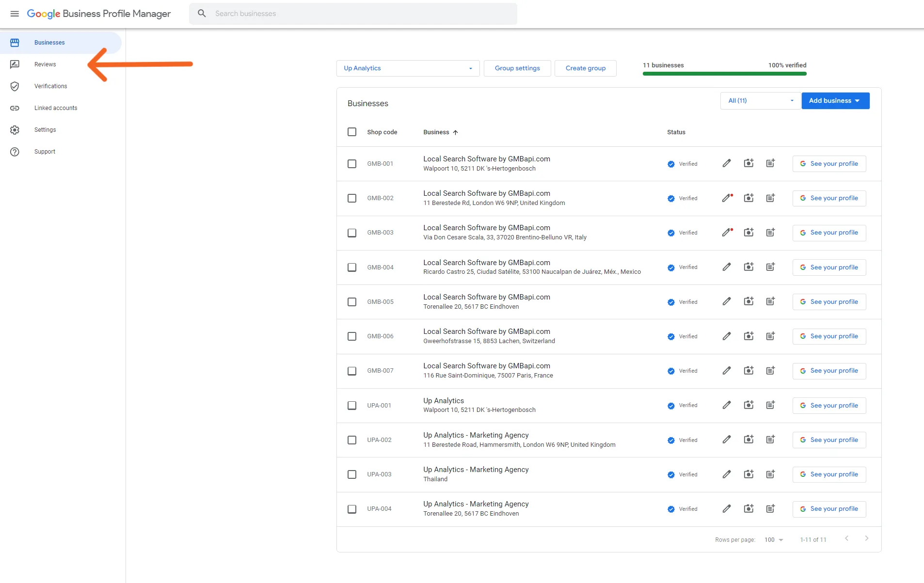Open the hamburger main menu
This screenshot has height=583, width=924.
15,14
